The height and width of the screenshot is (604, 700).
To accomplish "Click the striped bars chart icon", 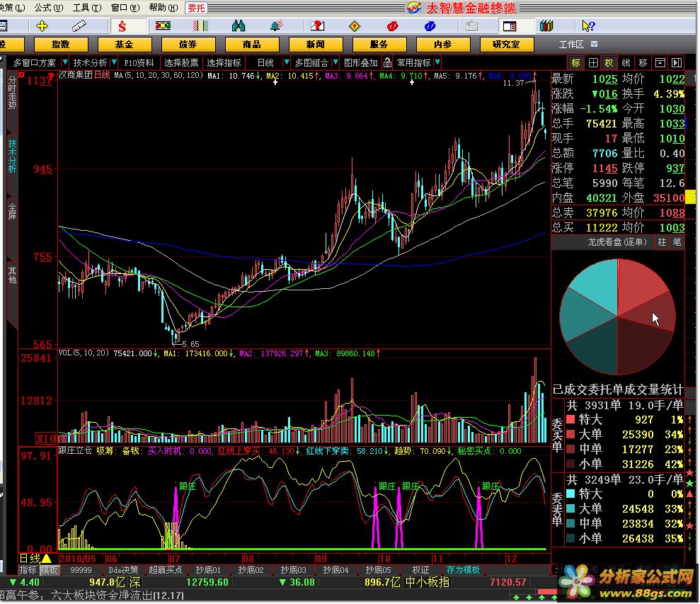I will (x=200, y=26).
